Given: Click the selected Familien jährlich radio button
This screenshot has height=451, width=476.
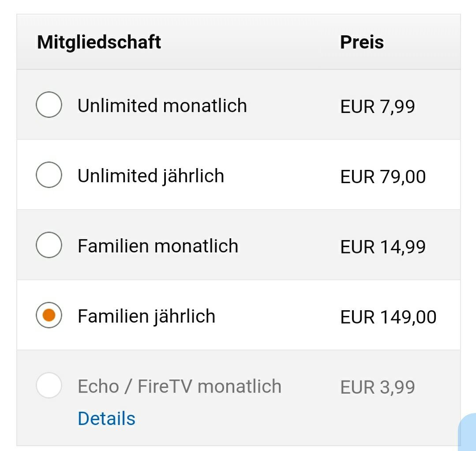Looking at the screenshot, I should (x=49, y=315).
